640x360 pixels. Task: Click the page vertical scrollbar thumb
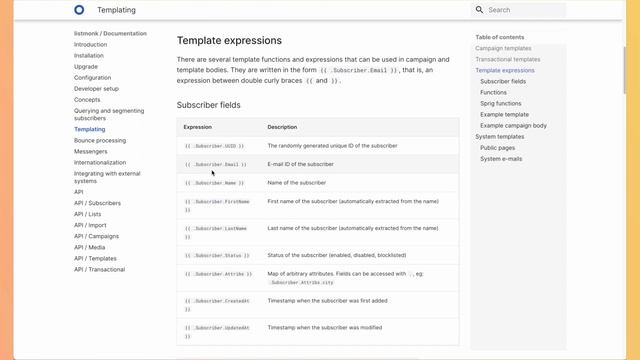624,71
